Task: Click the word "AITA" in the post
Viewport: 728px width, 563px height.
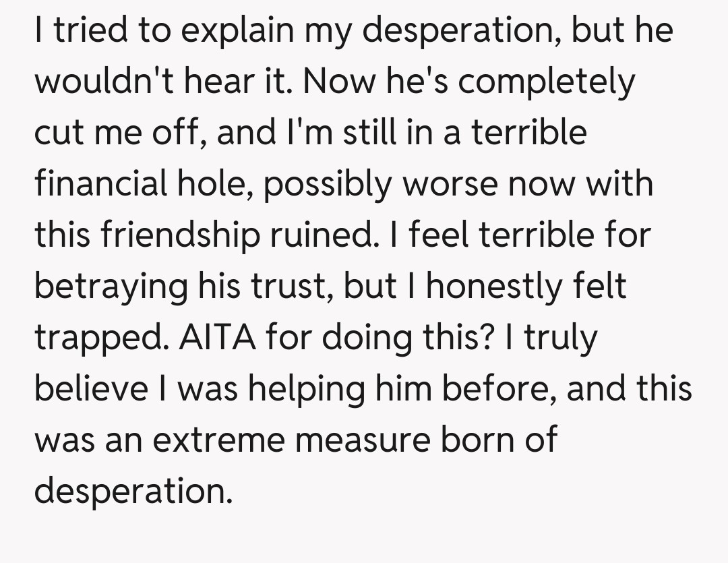Action: (216, 336)
